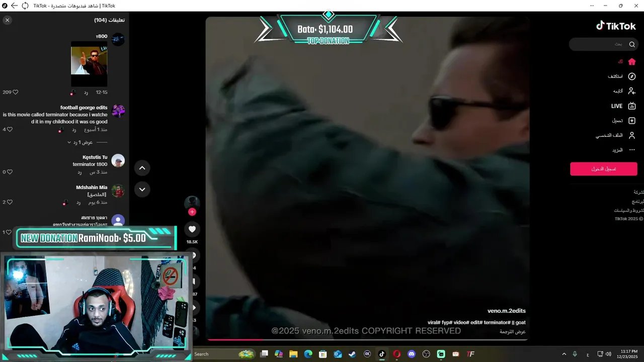Open Opera browser from taskbar

coord(396,354)
